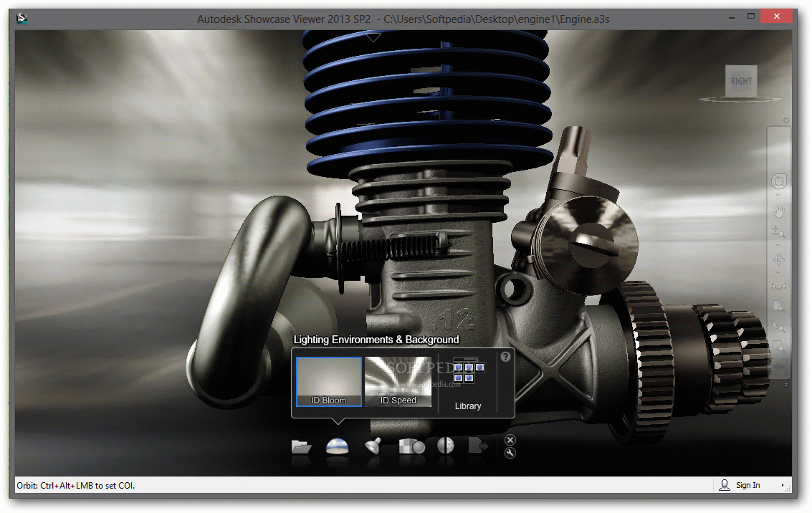Click the half-shaded sphere visual styles icon
This screenshot has height=513, width=812.
pos(445,446)
